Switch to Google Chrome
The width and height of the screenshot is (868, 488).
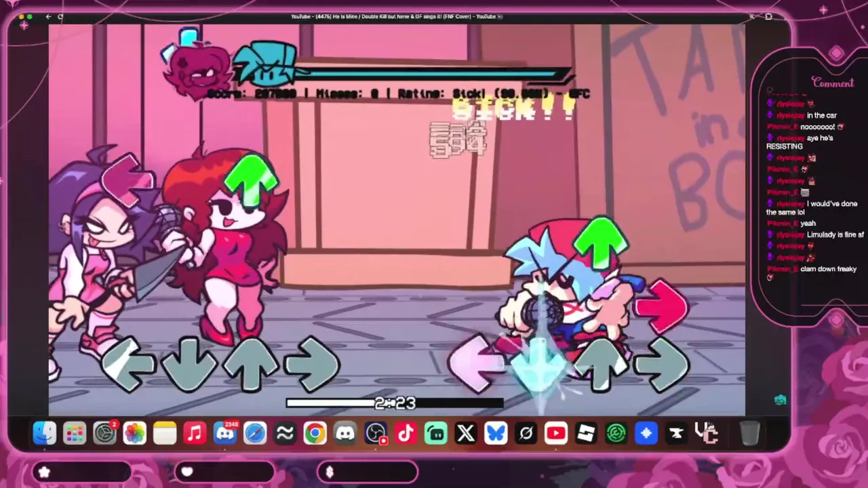point(315,433)
